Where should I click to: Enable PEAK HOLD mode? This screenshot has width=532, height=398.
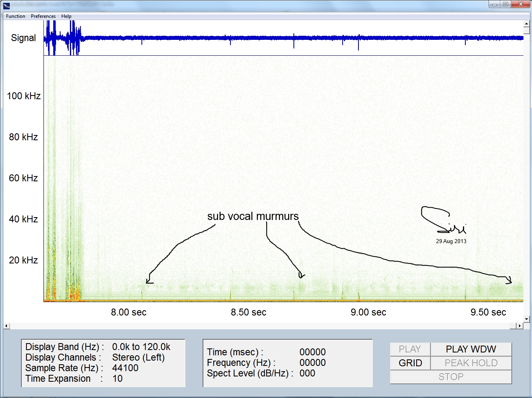[x=471, y=363]
